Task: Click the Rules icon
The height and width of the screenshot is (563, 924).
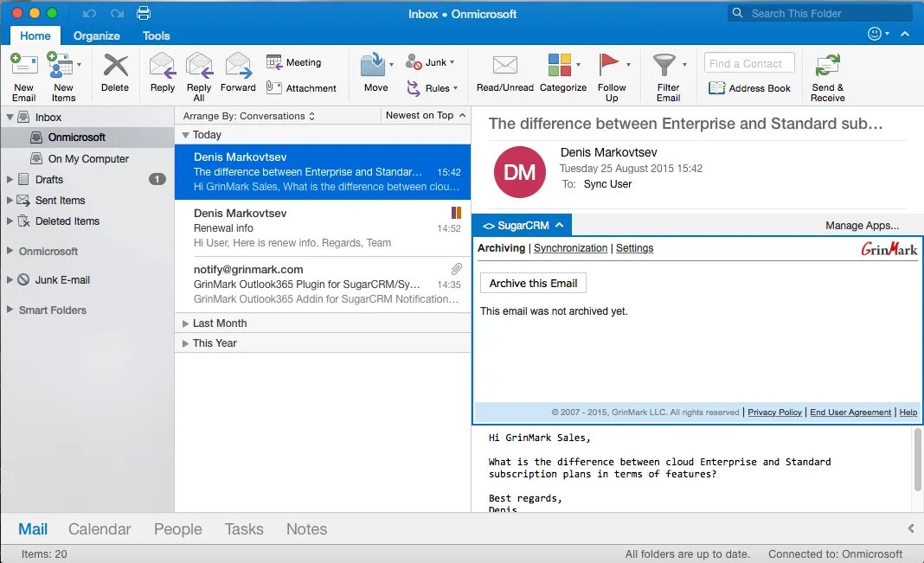Action: (x=414, y=87)
